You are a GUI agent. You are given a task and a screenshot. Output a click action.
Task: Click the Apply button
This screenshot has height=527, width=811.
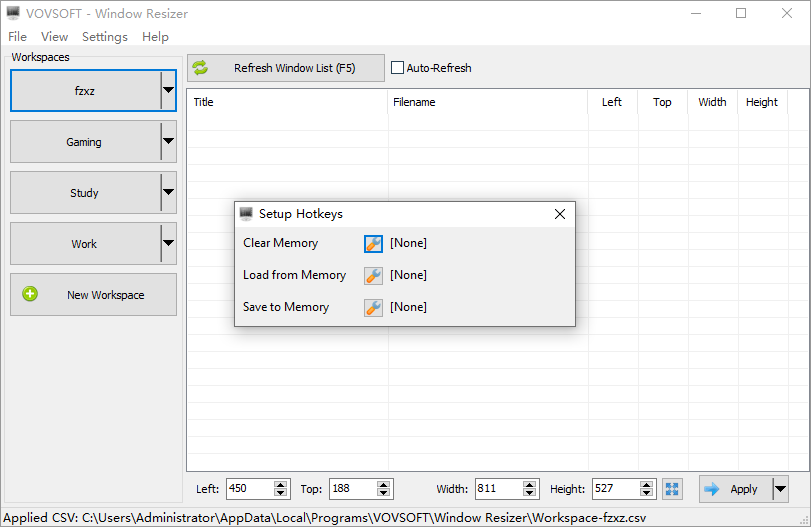[736, 489]
